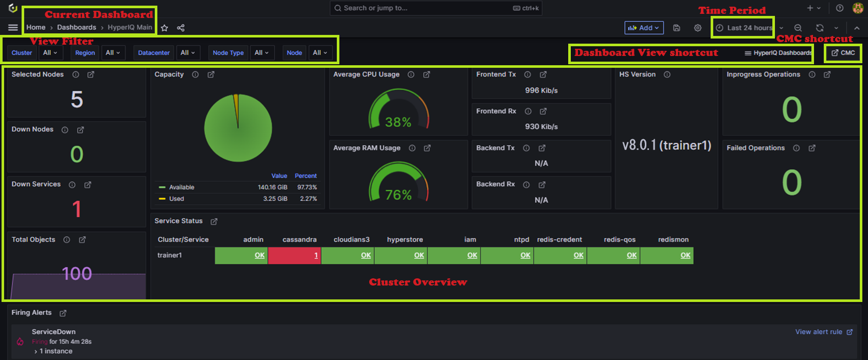Open external link on Firing Alerts panel

(63, 313)
